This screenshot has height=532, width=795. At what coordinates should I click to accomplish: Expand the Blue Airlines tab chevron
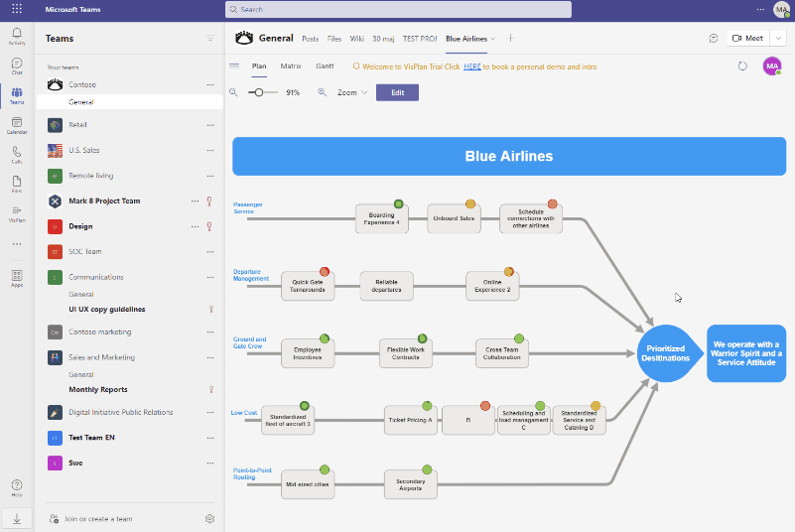click(492, 39)
